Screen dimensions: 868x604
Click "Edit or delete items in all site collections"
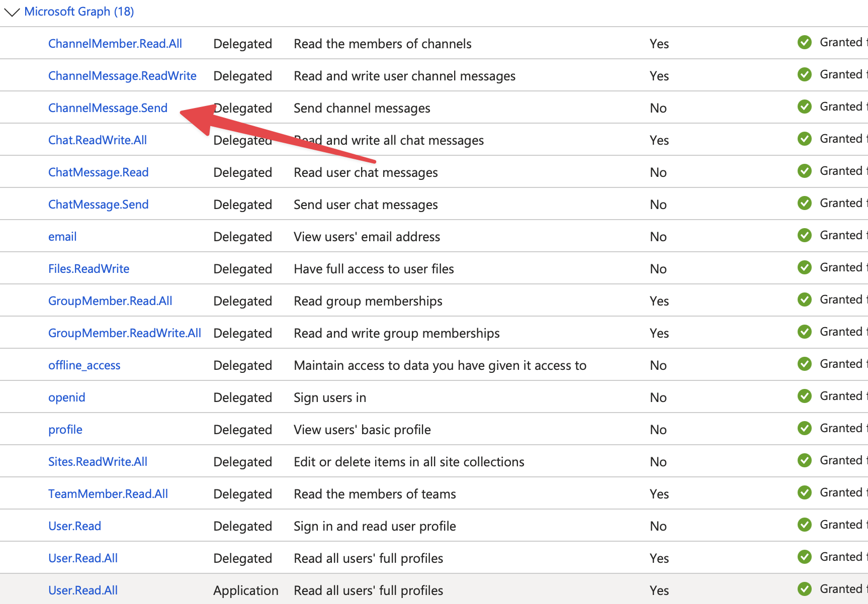[409, 462]
